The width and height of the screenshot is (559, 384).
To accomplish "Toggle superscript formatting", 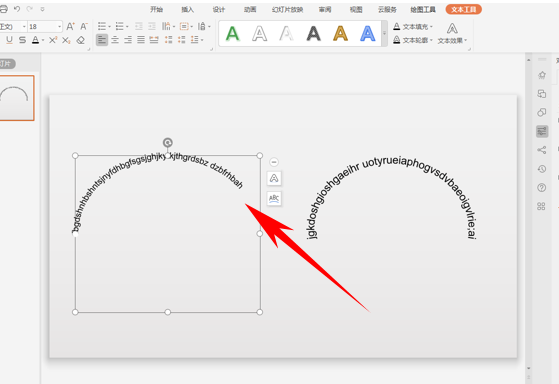I will tap(53, 40).
